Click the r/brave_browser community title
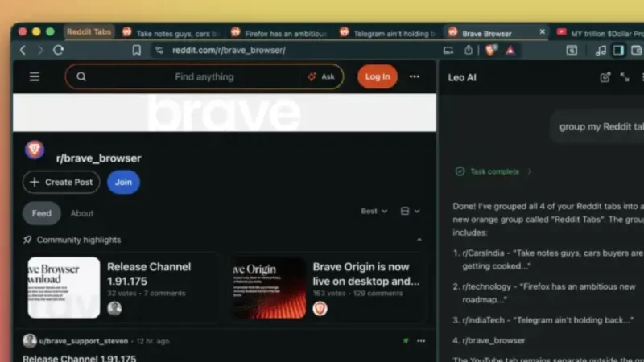 point(98,158)
